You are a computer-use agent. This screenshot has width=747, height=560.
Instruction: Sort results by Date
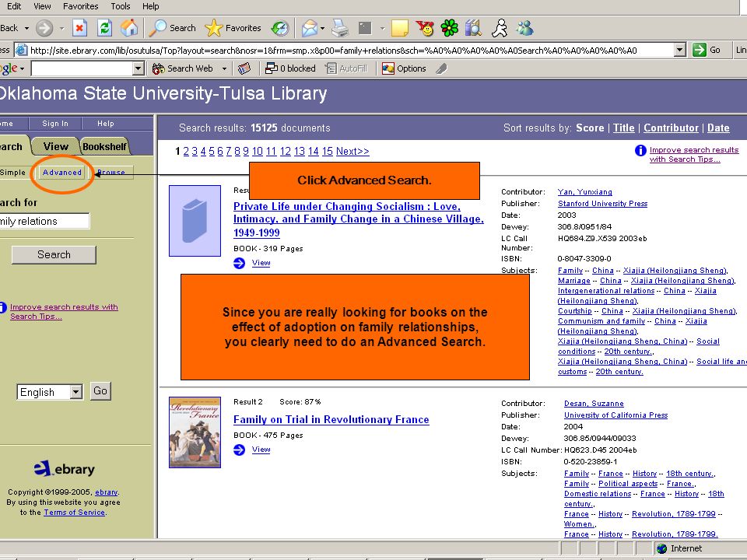[718, 128]
